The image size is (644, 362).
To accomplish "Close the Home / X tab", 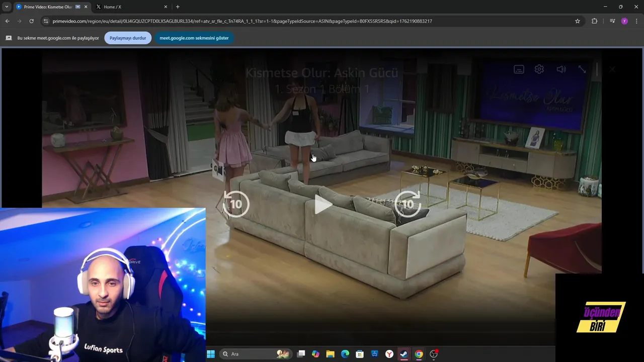I will [166, 7].
